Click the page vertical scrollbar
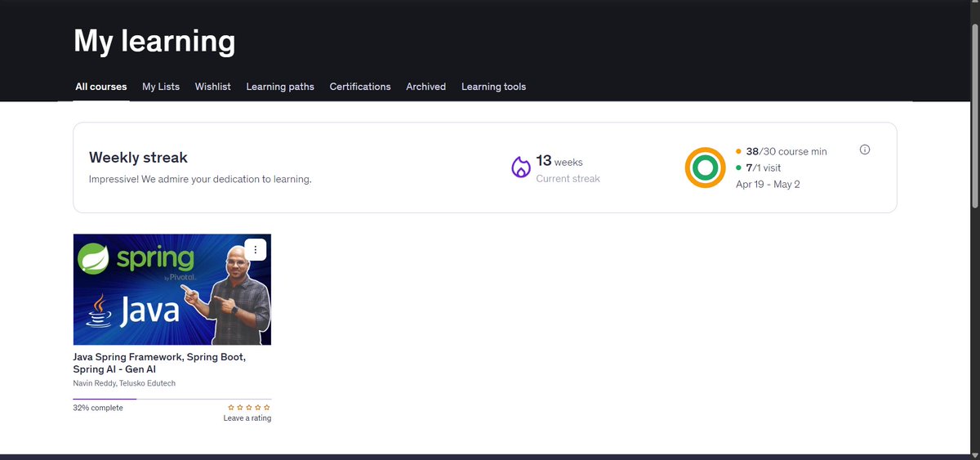Viewport: 980px width, 460px height. 974,114
